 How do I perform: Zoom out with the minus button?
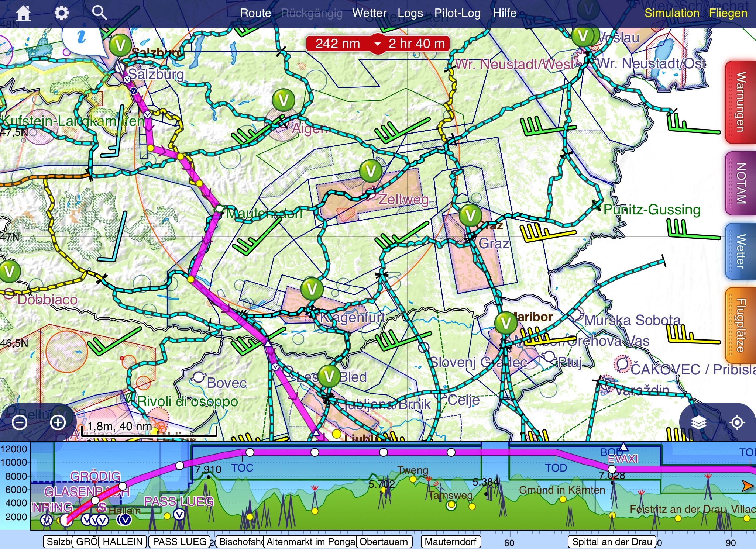[x=19, y=422]
